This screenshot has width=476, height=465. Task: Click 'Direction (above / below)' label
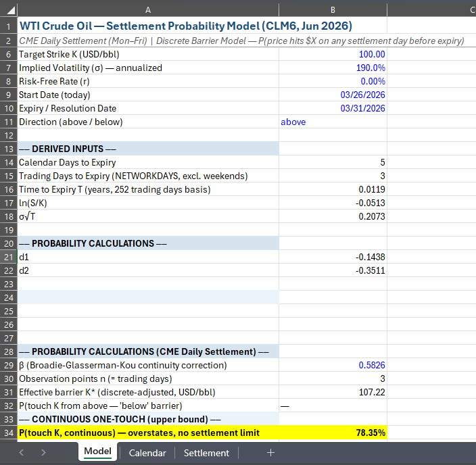tap(71, 122)
